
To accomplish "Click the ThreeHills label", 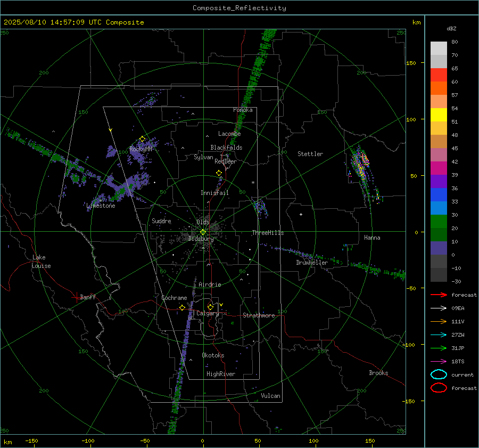I will 268,233.
